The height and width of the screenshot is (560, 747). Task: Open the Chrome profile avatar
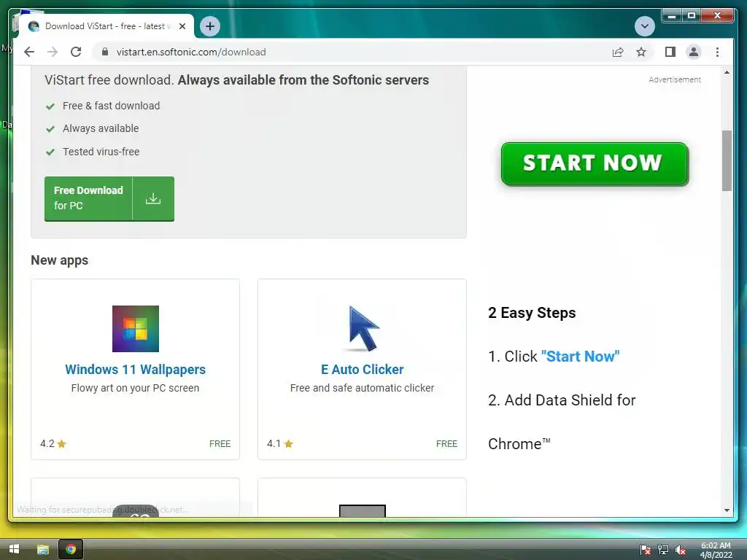pos(694,52)
